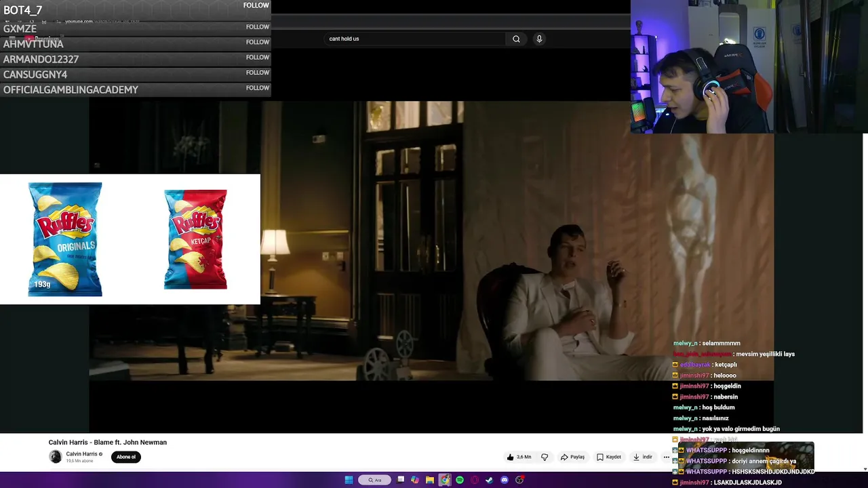Click the '19,6 Mn abone' subscriber count
Screen dimensions: 868x488
[x=79, y=461]
